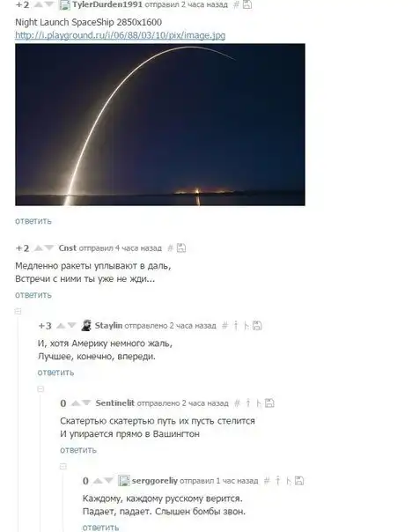Image resolution: width=419 pixels, height=532 pixels.
Task: Upvote serggoreliy's comment
Action: (x=98, y=481)
